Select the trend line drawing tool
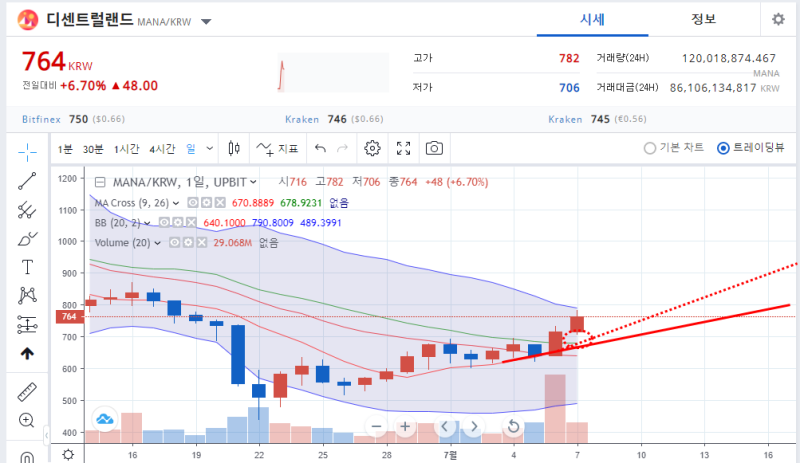This screenshot has height=463, width=800. (x=27, y=181)
